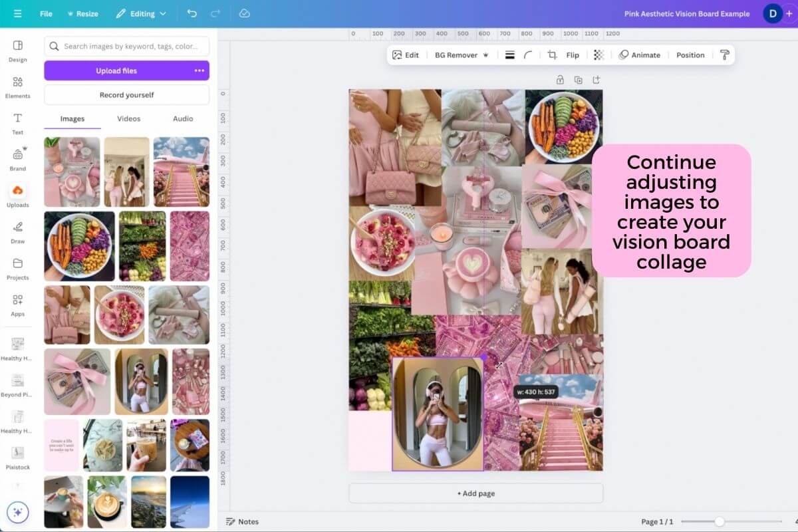Switch to the Videos tab
Screen dimensions: 798x532
tap(129, 118)
